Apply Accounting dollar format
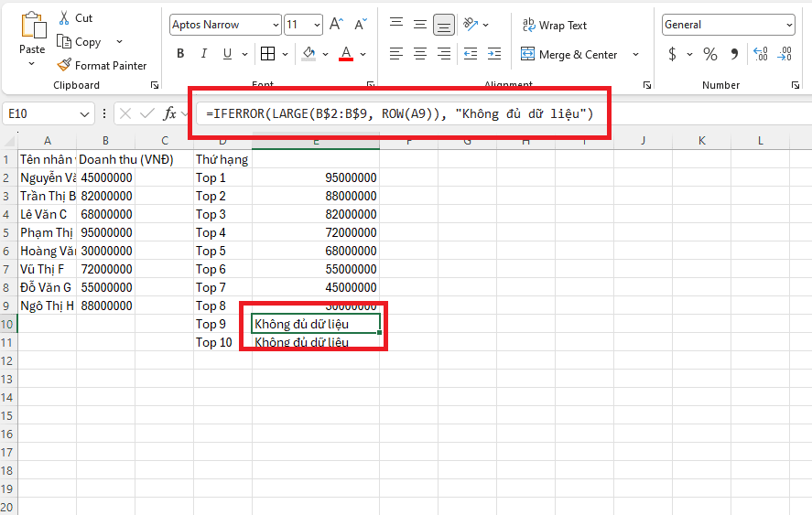 point(672,53)
